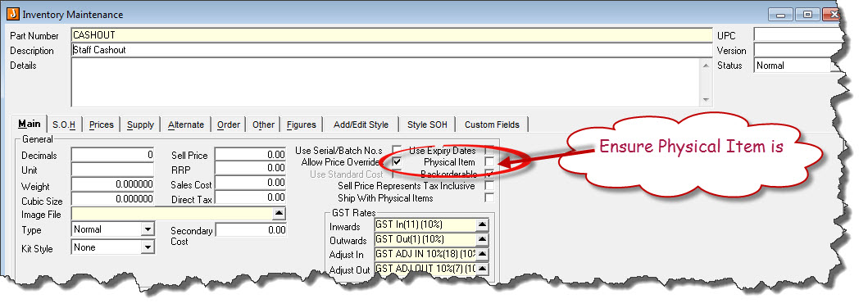Image resolution: width=868 pixels, height=308 pixels.
Task: Open the Adjust Out GST rate lookup arrow
Action: pos(482,269)
